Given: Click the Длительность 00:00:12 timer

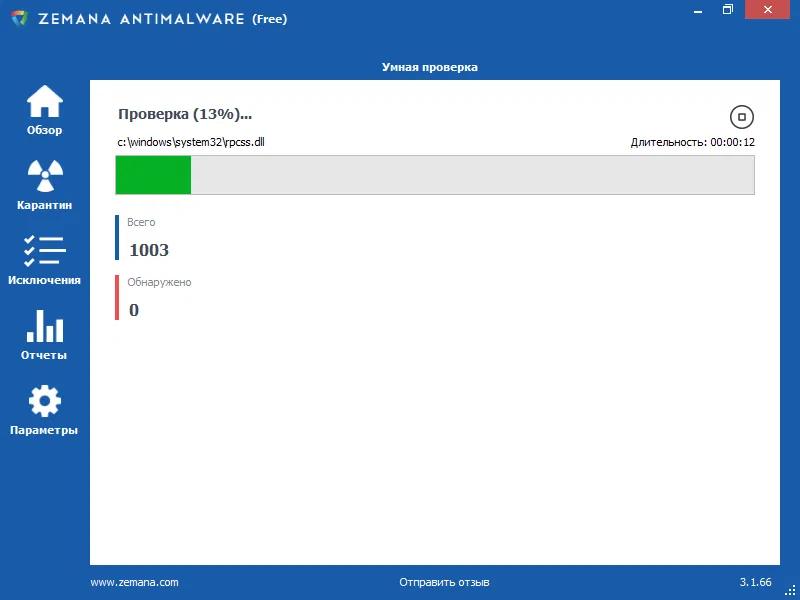Looking at the screenshot, I should click(x=692, y=142).
